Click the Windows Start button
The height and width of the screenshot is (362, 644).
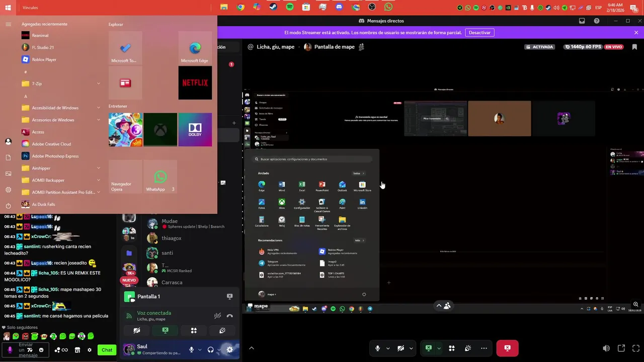pyautogui.click(x=8, y=8)
